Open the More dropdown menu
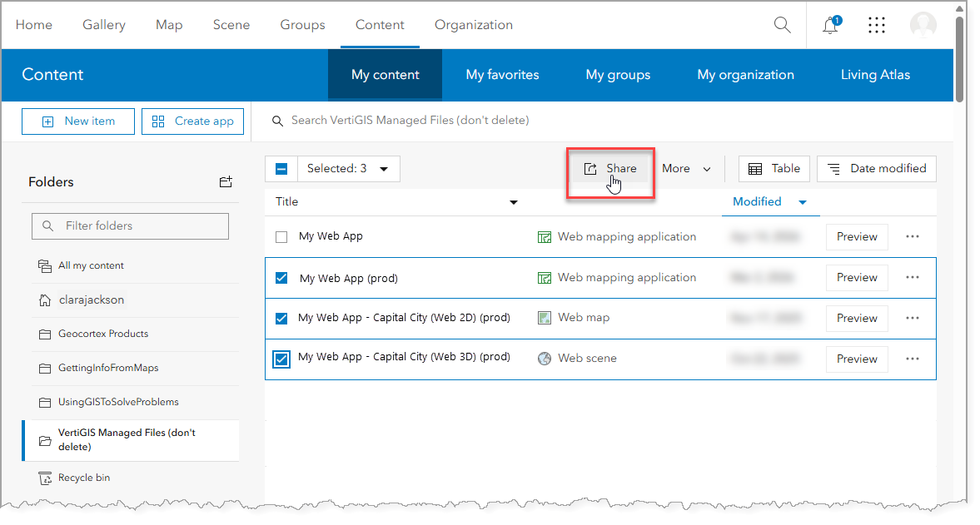 click(686, 169)
